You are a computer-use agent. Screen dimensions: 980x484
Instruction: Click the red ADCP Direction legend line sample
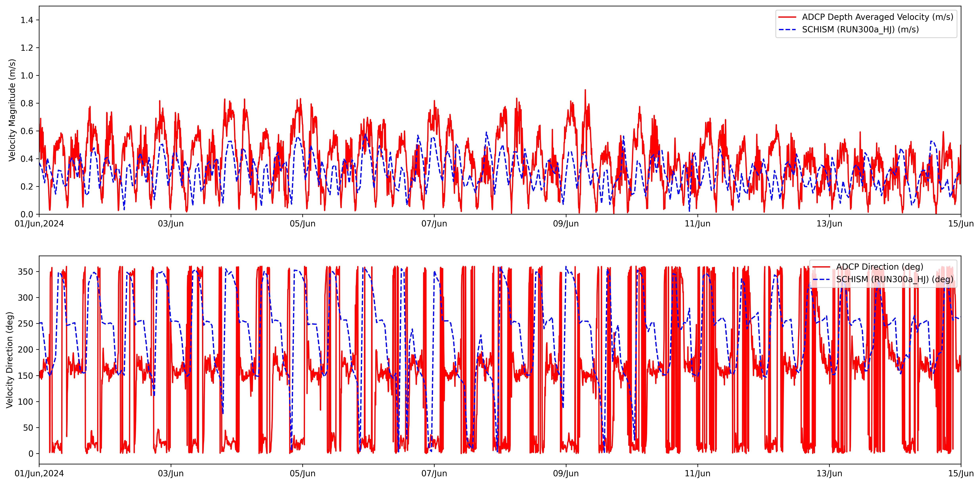[x=821, y=267]
